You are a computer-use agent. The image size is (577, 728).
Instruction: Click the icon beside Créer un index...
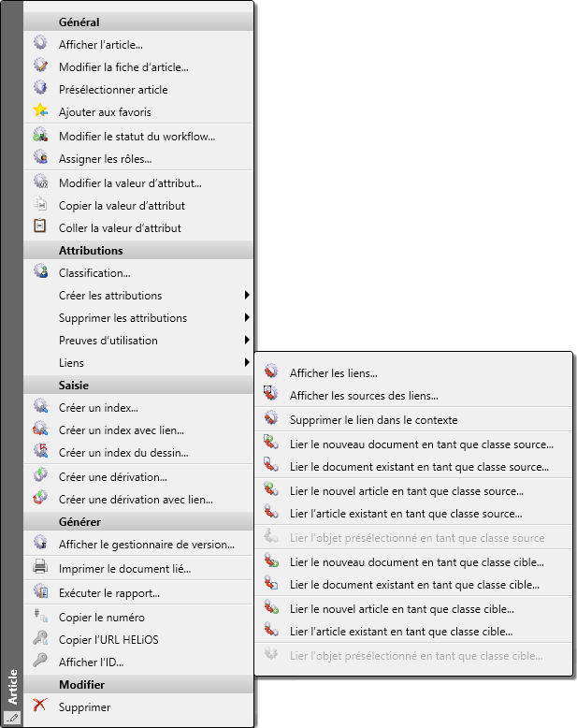(x=40, y=406)
